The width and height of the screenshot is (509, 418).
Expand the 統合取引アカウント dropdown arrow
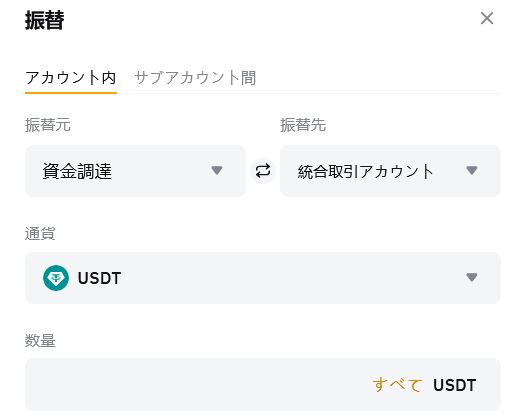click(472, 170)
